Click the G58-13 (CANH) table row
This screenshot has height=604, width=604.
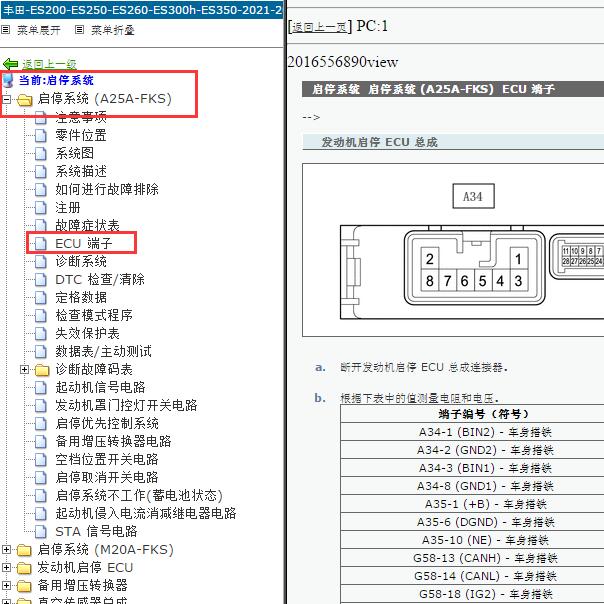[x=472, y=558]
